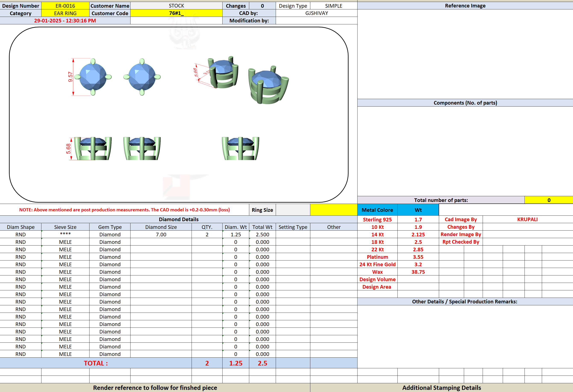Select the red post production NOTE text
This screenshot has width=573, height=392.
(x=125, y=210)
